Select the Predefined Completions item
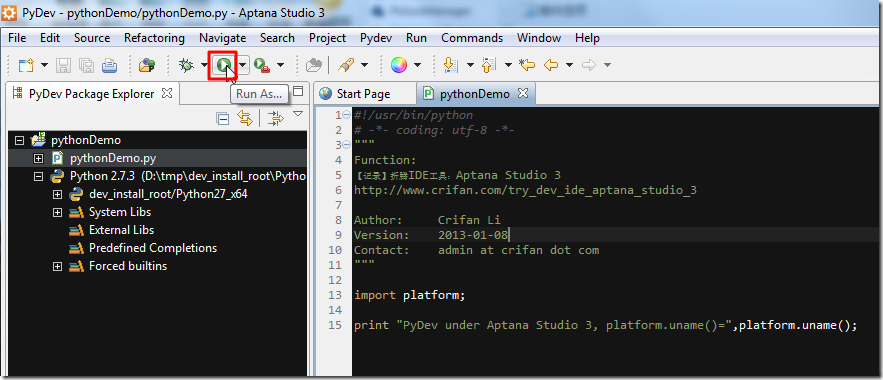This screenshot has height=380, width=883. coord(153,248)
